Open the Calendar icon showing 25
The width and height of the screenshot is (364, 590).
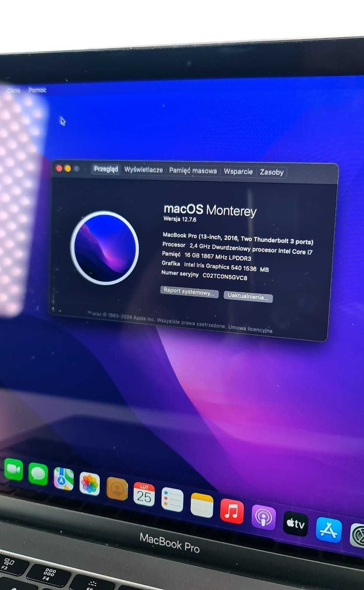coord(144,494)
